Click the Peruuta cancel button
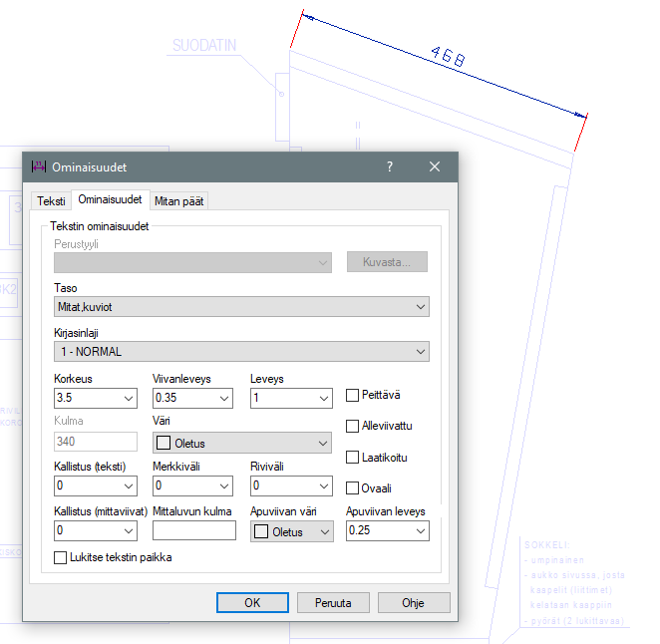Image resolution: width=660 pixels, height=644 pixels. (x=333, y=603)
